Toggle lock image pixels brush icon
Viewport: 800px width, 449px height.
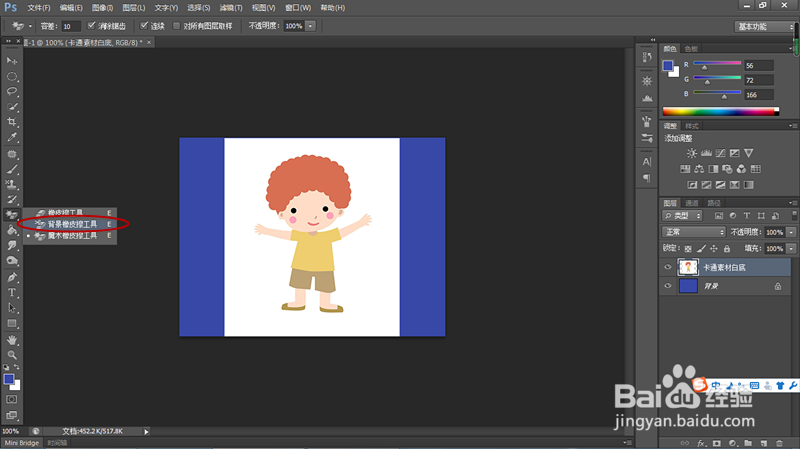[x=701, y=248]
